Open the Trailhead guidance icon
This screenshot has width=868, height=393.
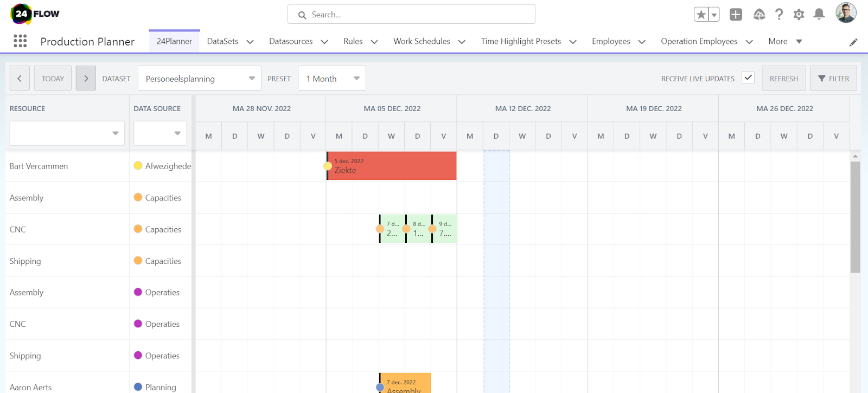pos(759,15)
